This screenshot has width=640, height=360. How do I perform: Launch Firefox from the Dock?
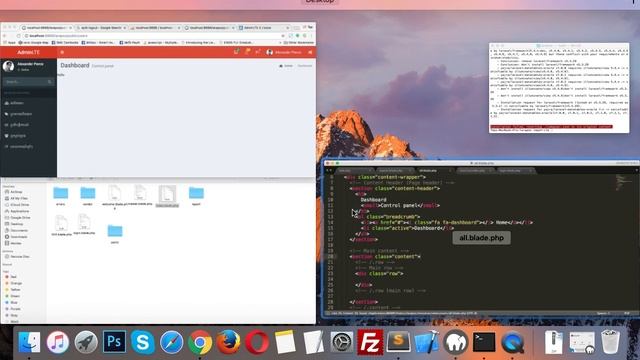coord(228,342)
